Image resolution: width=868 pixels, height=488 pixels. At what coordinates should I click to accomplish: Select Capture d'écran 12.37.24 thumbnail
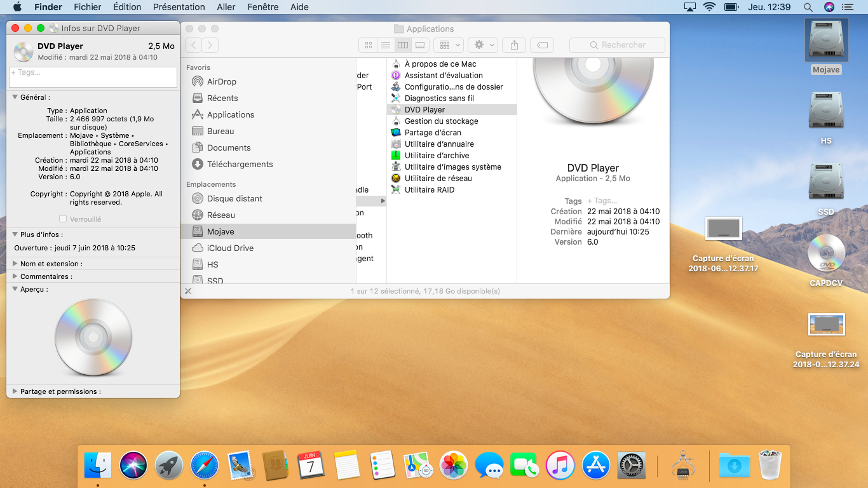coord(826,324)
